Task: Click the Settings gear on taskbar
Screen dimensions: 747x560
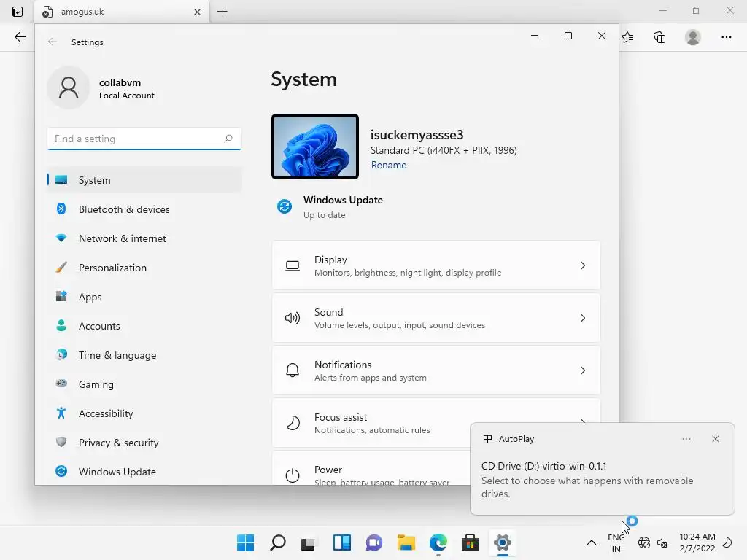Action: pos(502,542)
